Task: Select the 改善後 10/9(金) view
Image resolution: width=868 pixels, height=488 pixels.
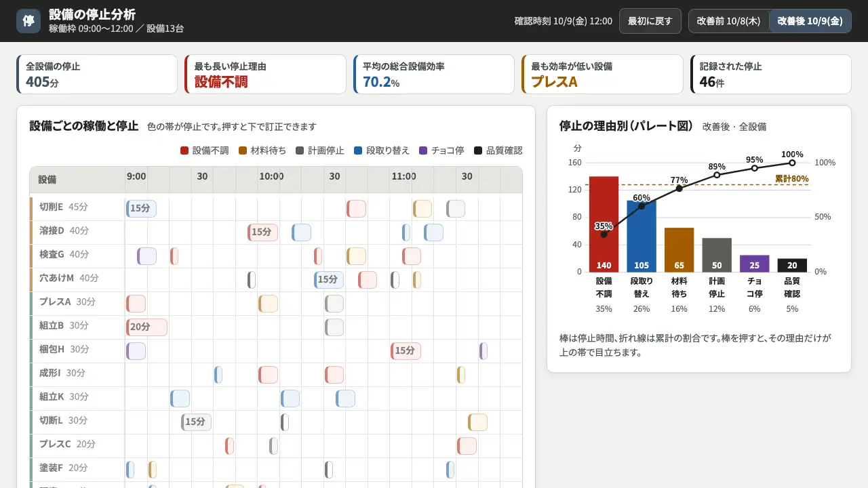Action: [810, 21]
